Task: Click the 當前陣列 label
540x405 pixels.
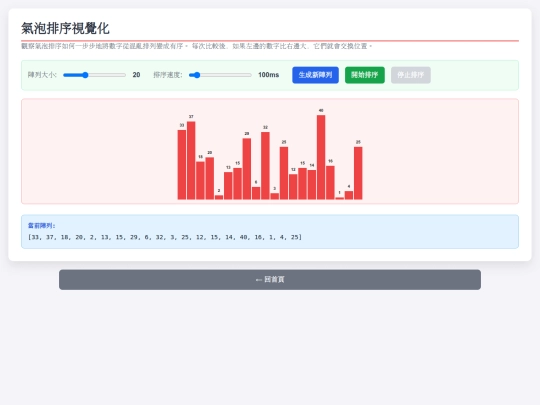Action: click(41, 226)
